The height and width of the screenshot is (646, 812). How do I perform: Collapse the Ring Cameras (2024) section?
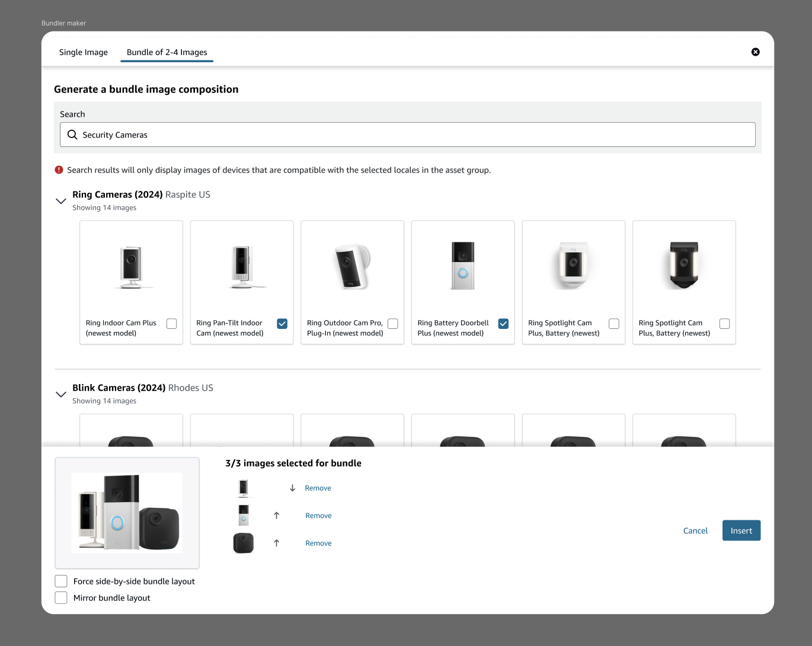coord(60,201)
